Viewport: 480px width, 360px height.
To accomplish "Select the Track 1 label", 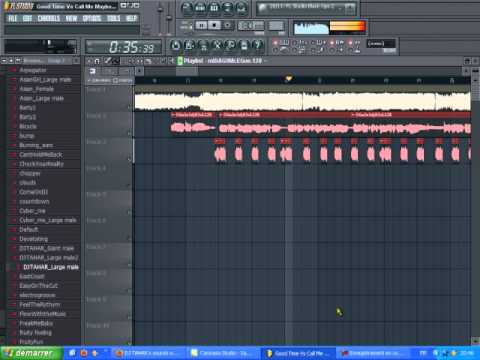I will tap(96, 90).
